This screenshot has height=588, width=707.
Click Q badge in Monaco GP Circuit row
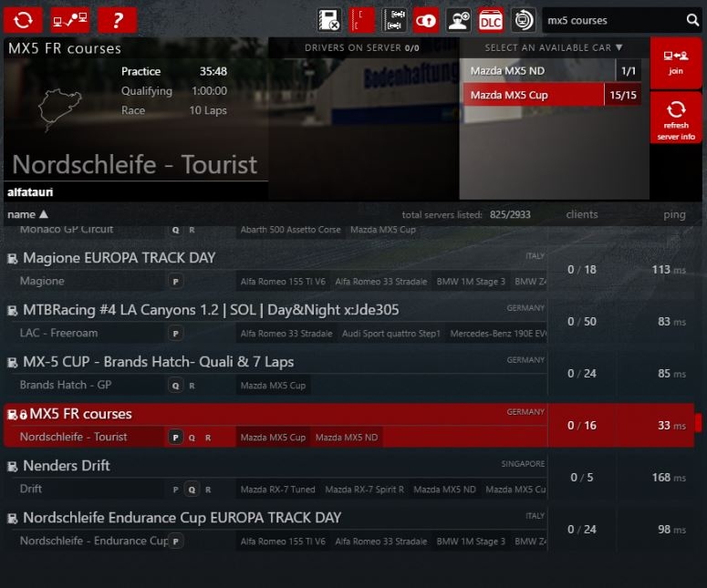[x=176, y=230]
